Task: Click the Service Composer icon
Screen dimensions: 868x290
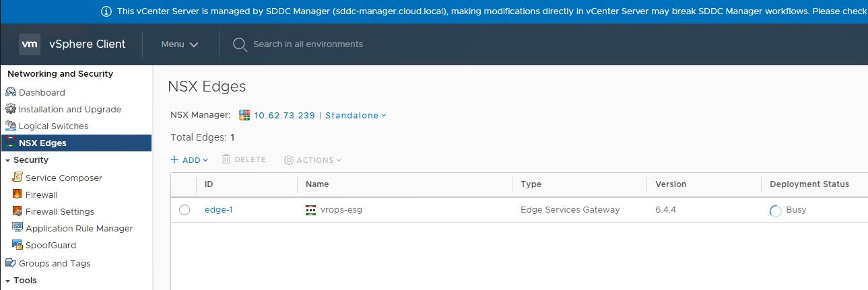Action: 18,178
